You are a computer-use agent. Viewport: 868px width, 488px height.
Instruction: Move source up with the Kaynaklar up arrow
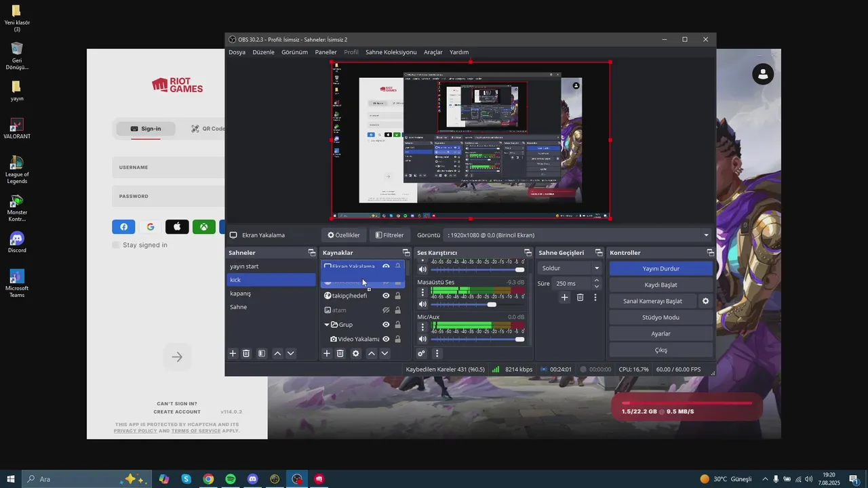click(372, 353)
